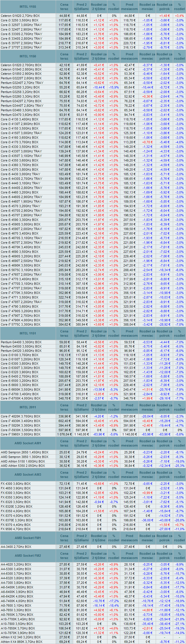Select the Celeron G1620 2,7GHz BOX row name
The width and height of the screenshot is (186, 644).
[21, 16]
